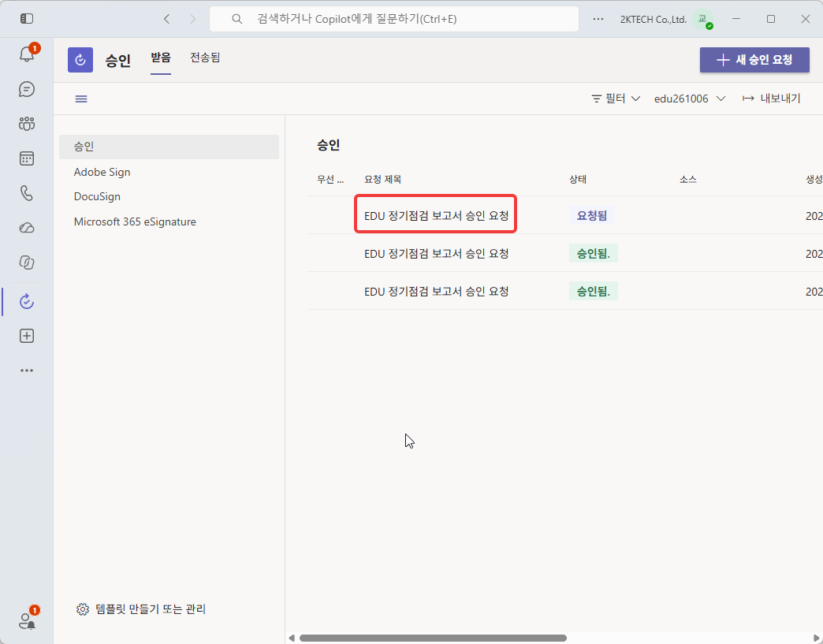The width and height of the screenshot is (823, 644).
Task: Click the 내보내기 export button
Action: coord(771,99)
